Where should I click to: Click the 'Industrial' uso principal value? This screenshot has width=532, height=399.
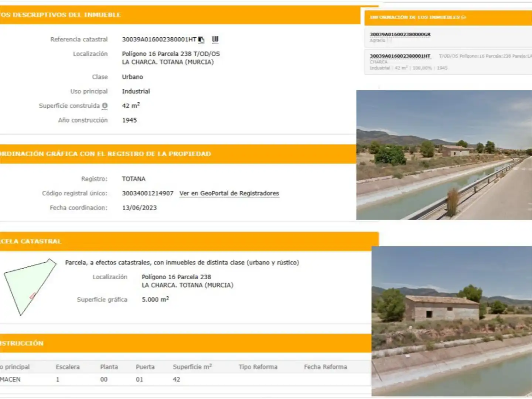coord(136,91)
